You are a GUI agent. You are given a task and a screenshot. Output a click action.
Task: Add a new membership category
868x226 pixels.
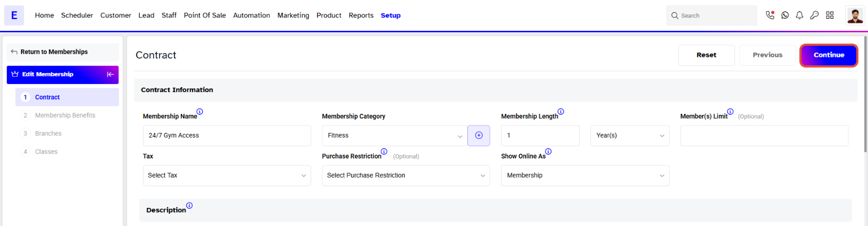(x=479, y=136)
